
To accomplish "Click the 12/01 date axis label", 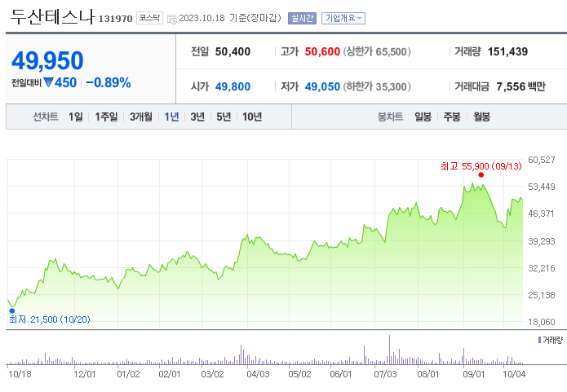I will [x=85, y=374].
